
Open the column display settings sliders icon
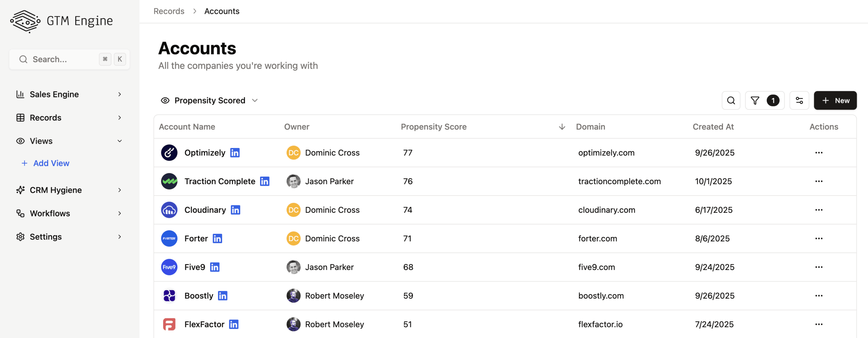(799, 101)
